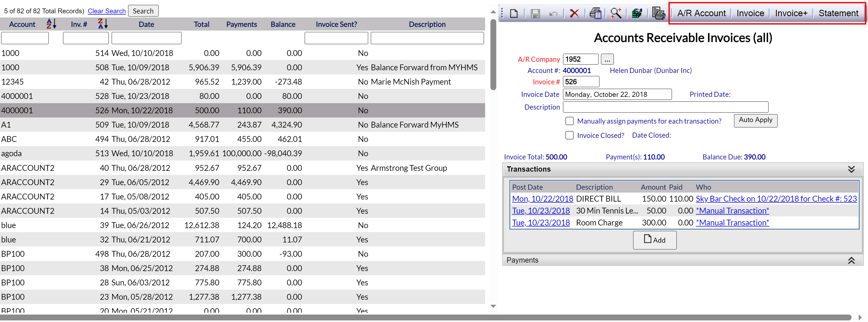Select row Balance Forward from MYHMS
Screen dimensions: 868x322
tap(243, 68)
